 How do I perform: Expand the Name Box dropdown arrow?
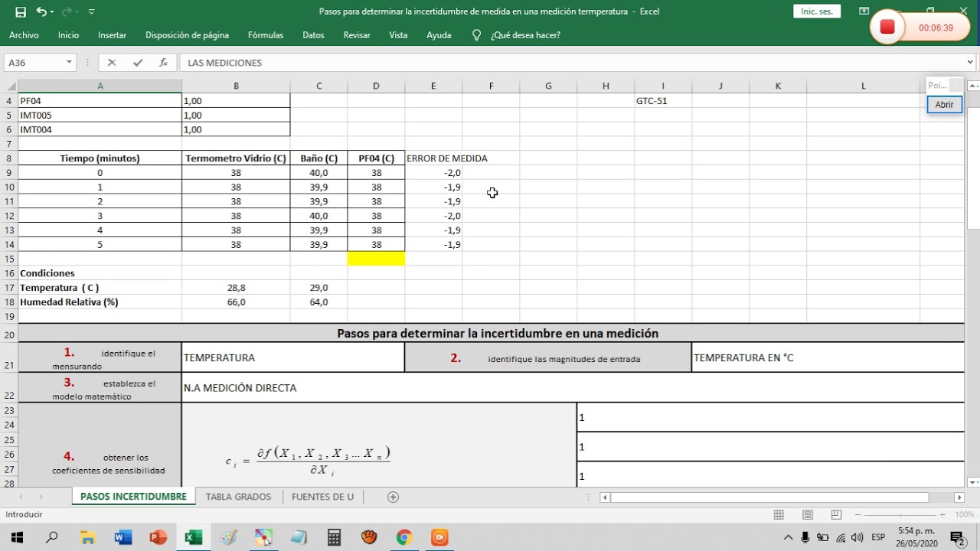click(69, 63)
